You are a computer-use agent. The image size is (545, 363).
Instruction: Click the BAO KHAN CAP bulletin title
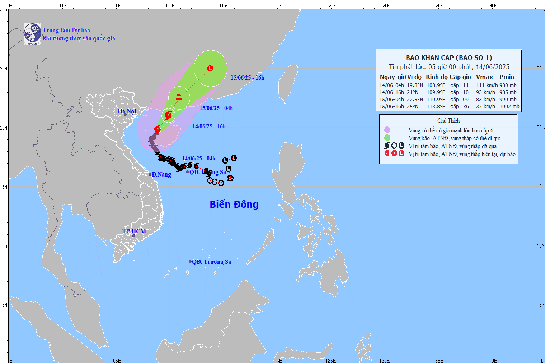[x=449, y=58]
